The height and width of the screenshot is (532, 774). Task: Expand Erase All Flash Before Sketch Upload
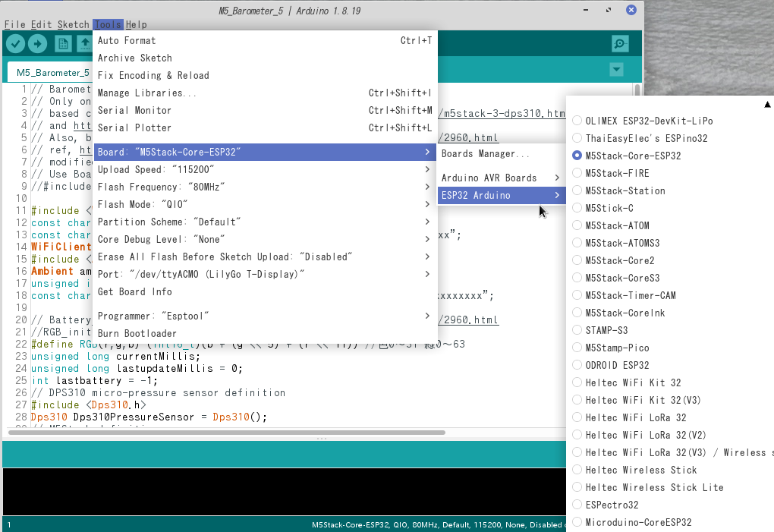[265, 257]
